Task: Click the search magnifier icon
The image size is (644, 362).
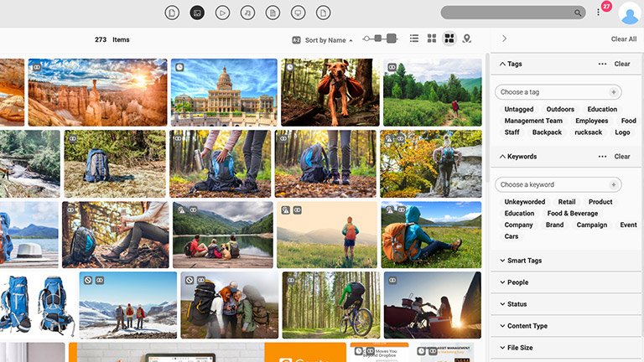Action: point(578,13)
